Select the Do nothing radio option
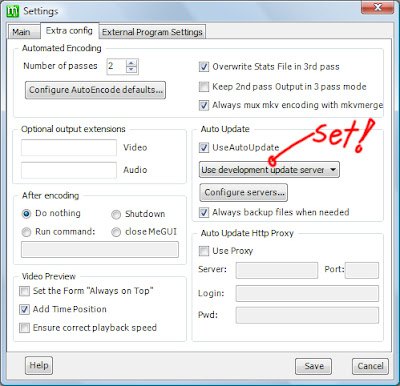Image resolution: width=400 pixels, height=386 pixels. click(x=26, y=214)
